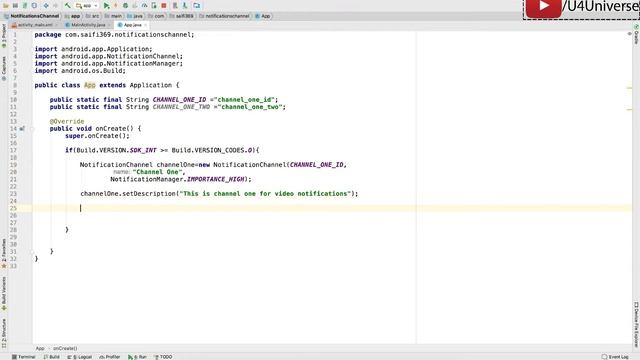Click the second yellow warning stripe marker
The height and width of the screenshot is (360, 640).
[x=629, y=109]
